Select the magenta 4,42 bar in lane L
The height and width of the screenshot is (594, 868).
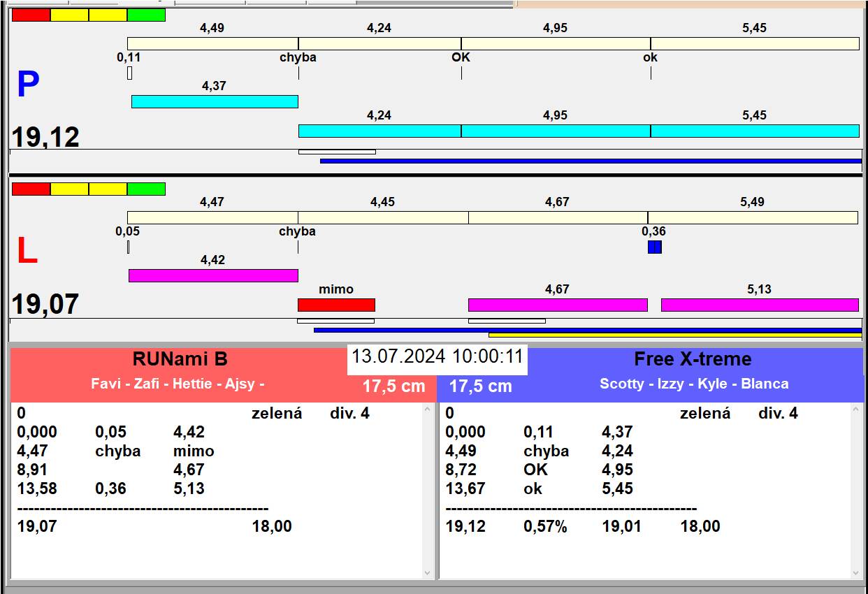213,275
